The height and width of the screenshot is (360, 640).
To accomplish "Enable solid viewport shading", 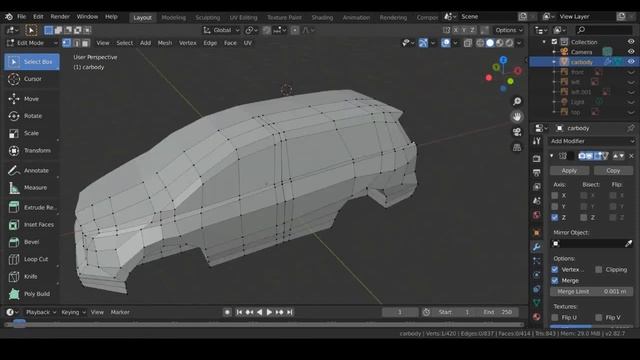I will [x=490, y=43].
